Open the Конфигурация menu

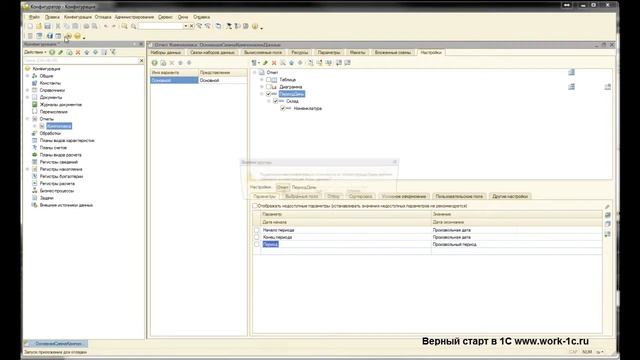pyautogui.click(x=78, y=17)
